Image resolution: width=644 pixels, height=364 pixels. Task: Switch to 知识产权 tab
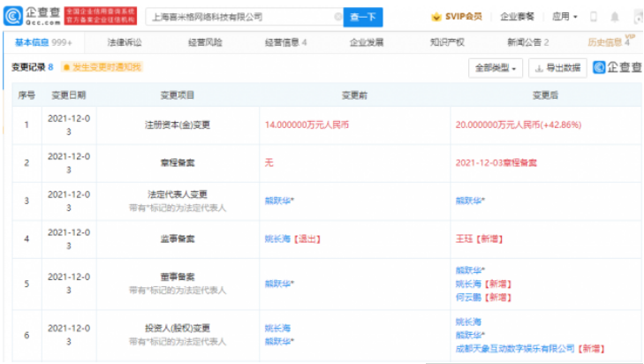tap(447, 42)
